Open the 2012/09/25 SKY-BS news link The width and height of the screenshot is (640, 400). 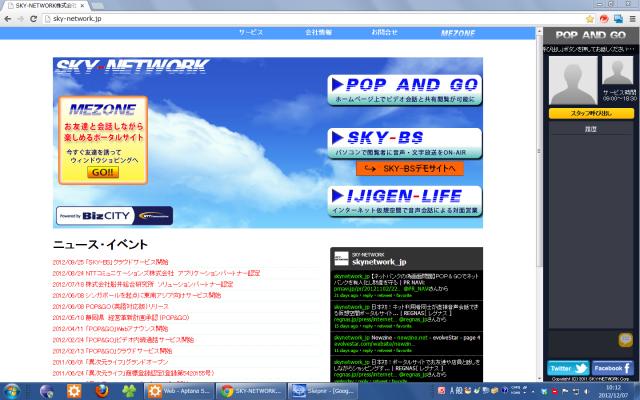pos(110,262)
